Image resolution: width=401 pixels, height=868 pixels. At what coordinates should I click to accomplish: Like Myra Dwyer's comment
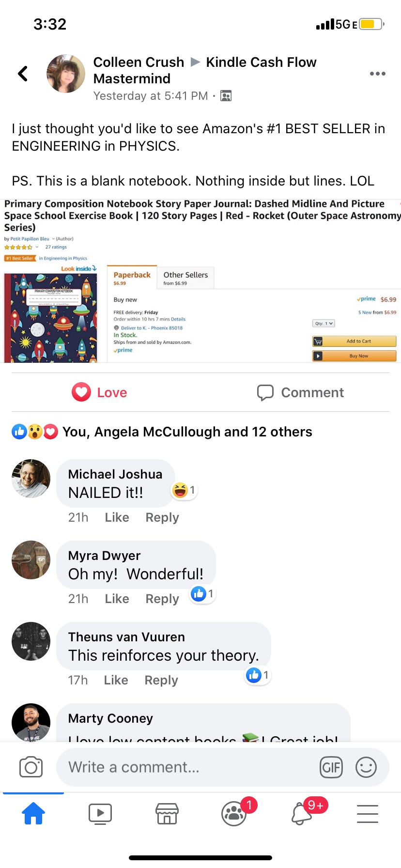point(117,599)
